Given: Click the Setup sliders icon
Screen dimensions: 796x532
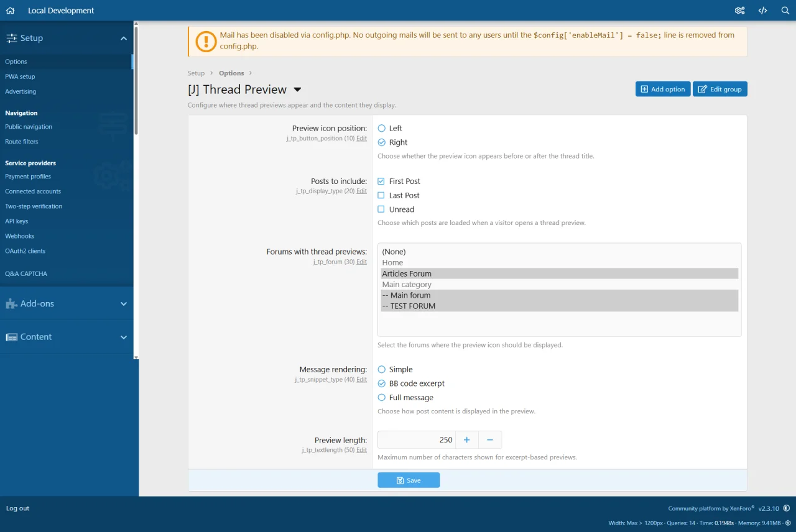Looking at the screenshot, I should pos(12,39).
